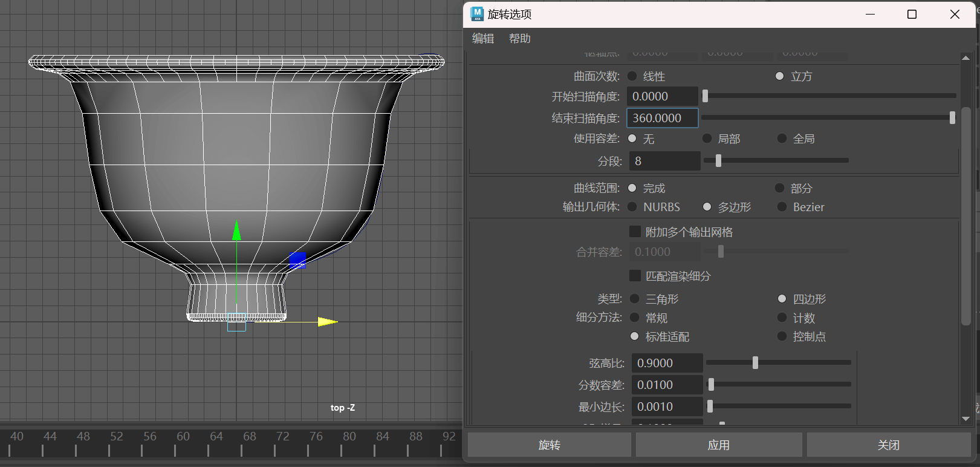Choose NURBS output geometry
Screen dimensions: 980x467
(x=632, y=207)
